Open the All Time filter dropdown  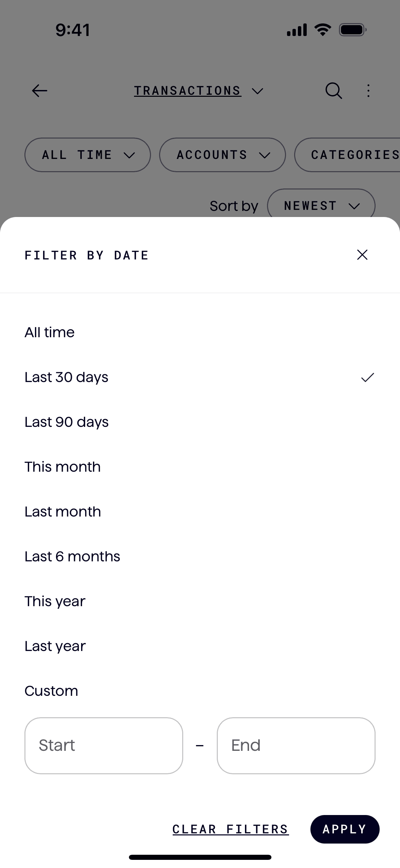tap(88, 155)
